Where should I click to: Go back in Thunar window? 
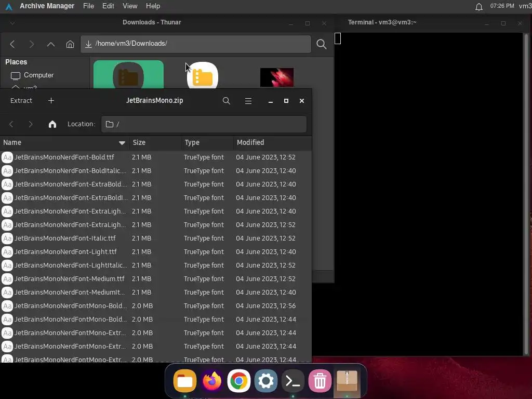pos(12,44)
